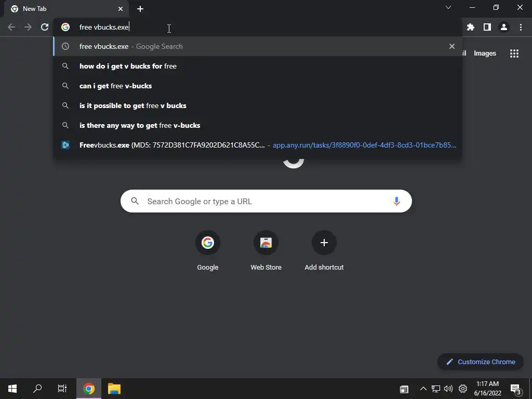Open Task View on the taskbar
532x399 pixels.
[62, 389]
